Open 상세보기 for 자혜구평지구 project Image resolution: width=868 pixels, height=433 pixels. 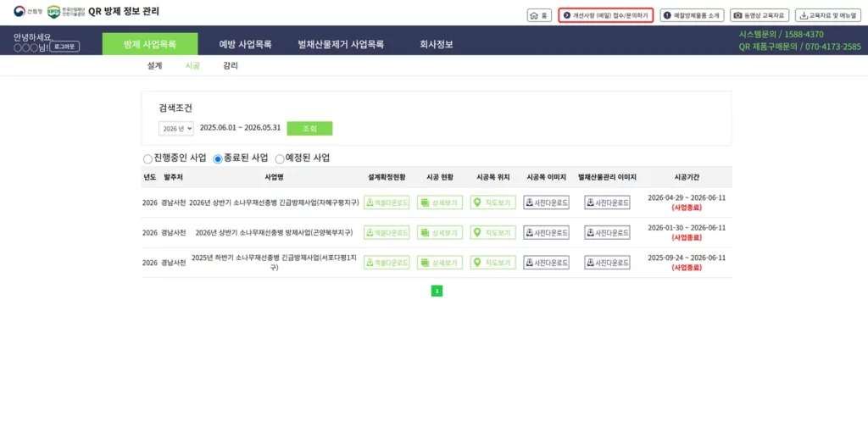[440, 203]
